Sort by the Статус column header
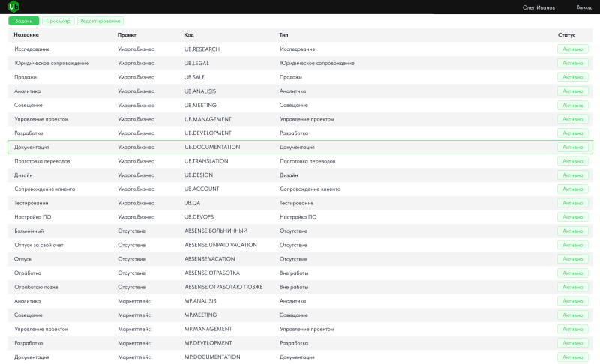This screenshot has width=600, height=364. pyautogui.click(x=566, y=35)
